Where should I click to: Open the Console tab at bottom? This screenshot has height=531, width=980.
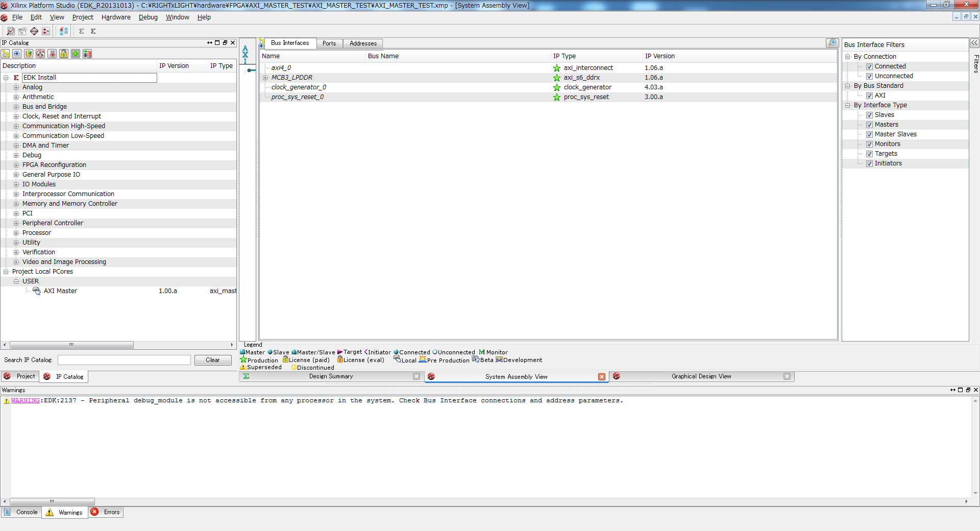pyautogui.click(x=21, y=513)
